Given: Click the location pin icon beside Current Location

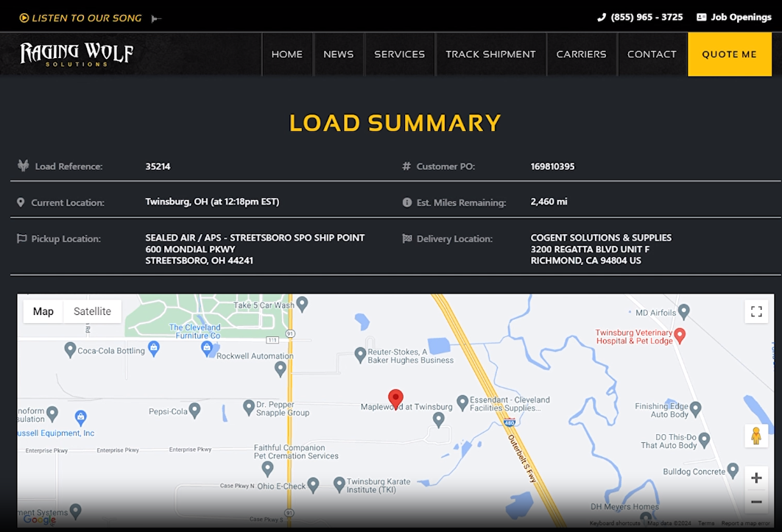Looking at the screenshot, I should [x=21, y=202].
